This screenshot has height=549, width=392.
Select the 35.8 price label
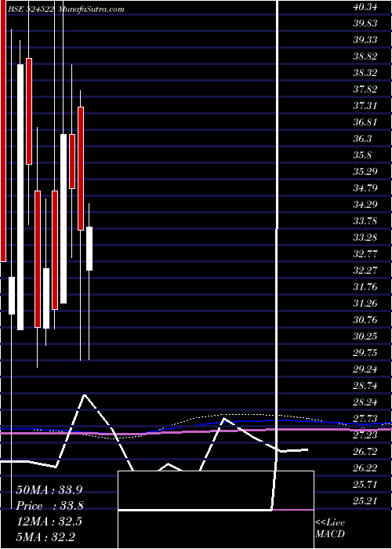click(x=362, y=155)
